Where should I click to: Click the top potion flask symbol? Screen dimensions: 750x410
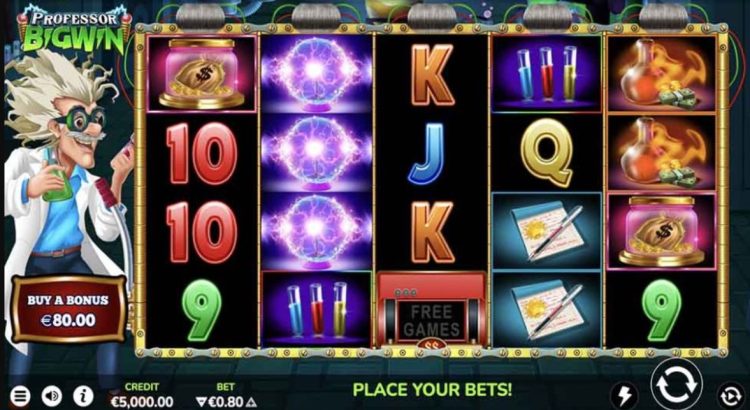point(662,73)
